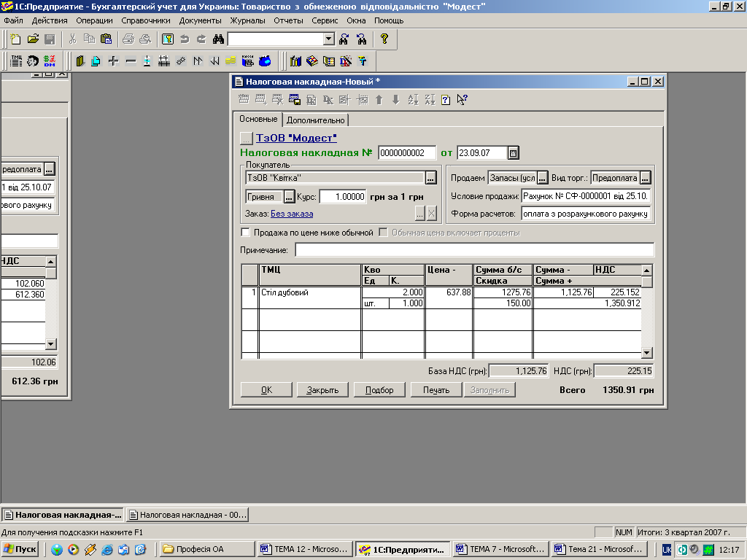Screen dimensions: 747x560
Task: Open the Документы menu
Action: [x=201, y=20]
